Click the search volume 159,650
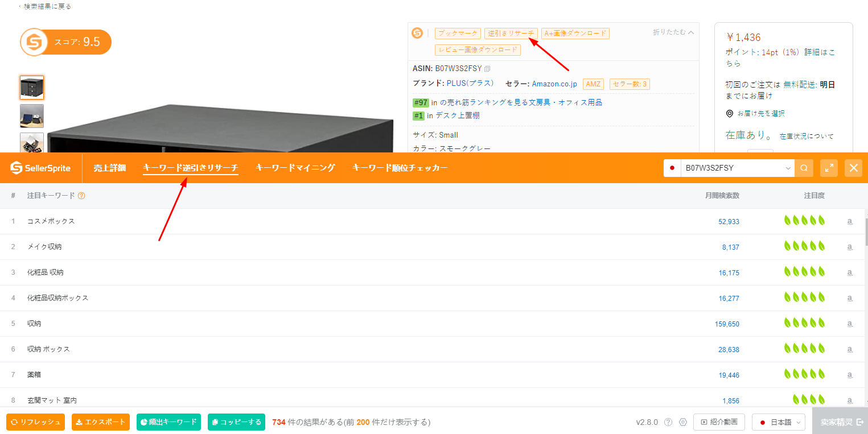 727,324
